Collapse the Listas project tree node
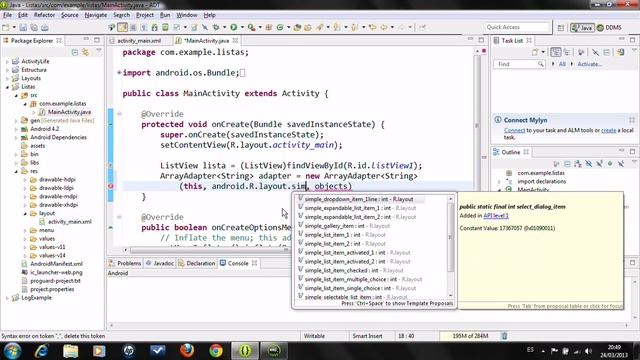 [x=7, y=87]
